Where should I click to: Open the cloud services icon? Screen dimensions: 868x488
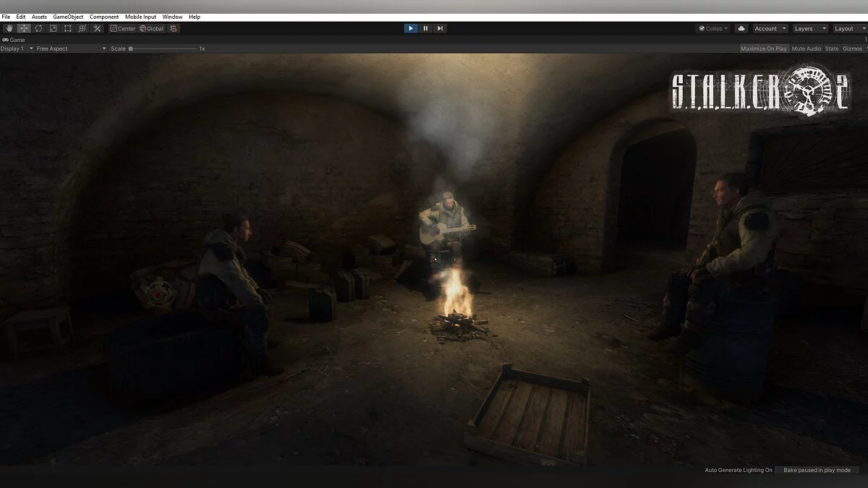point(741,28)
